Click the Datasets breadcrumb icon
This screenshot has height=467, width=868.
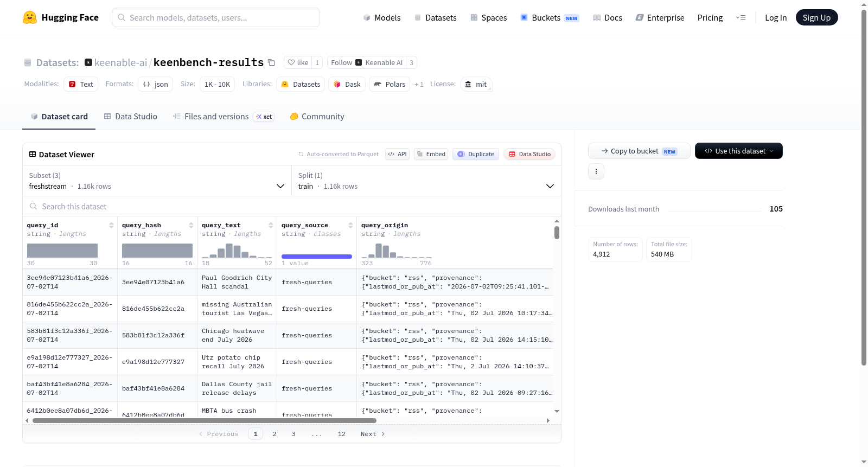[x=28, y=63]
